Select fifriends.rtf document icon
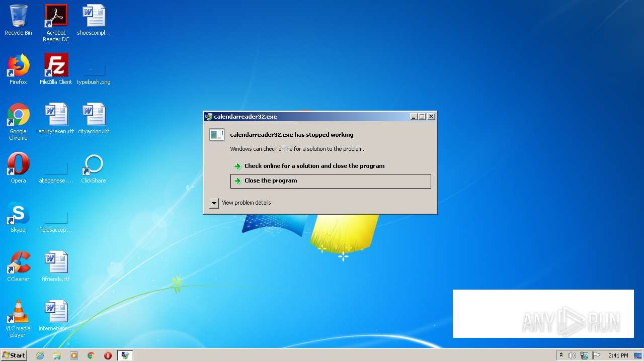The height and width of the screenshot is (362, 644). tap(56, 267)
